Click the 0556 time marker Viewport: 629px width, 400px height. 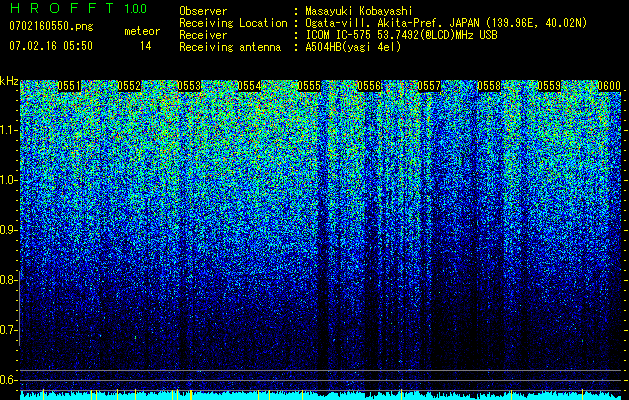pos(369,86)
